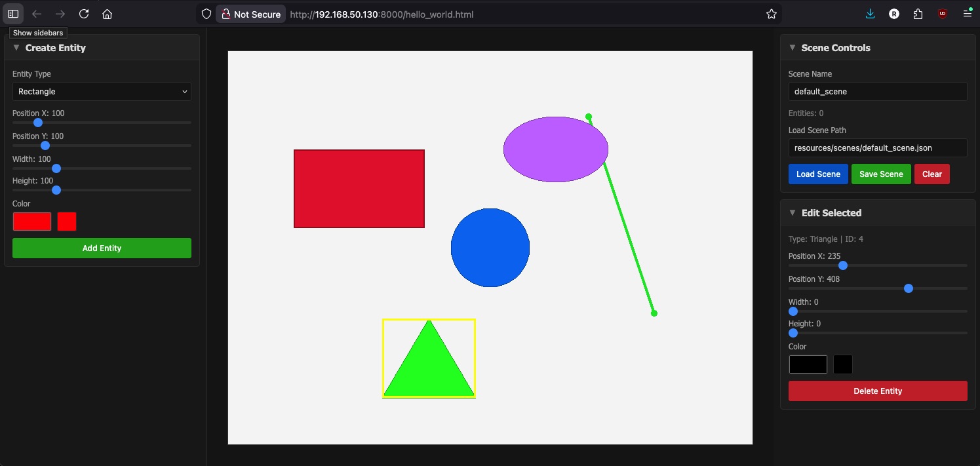Collapse the Scene Controls panel
The width and height of the screenshot is (980, 466).
tap(793, 48)
